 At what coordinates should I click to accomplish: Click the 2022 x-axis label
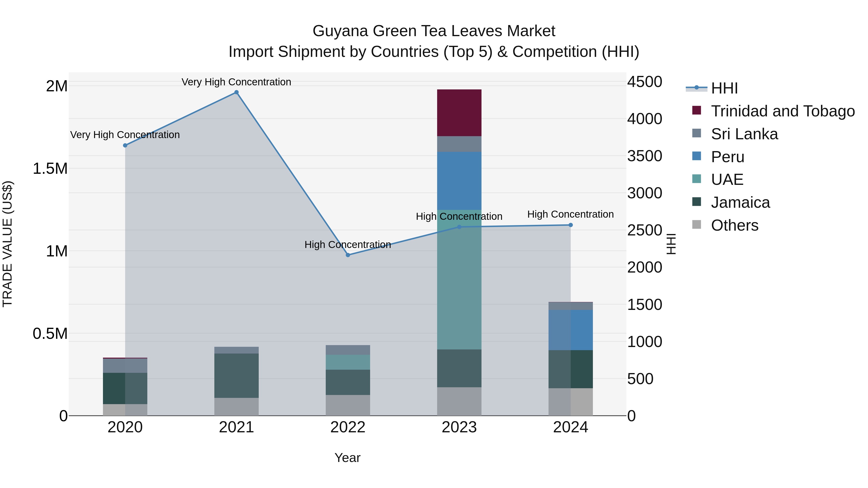click(x=348, y=427)
